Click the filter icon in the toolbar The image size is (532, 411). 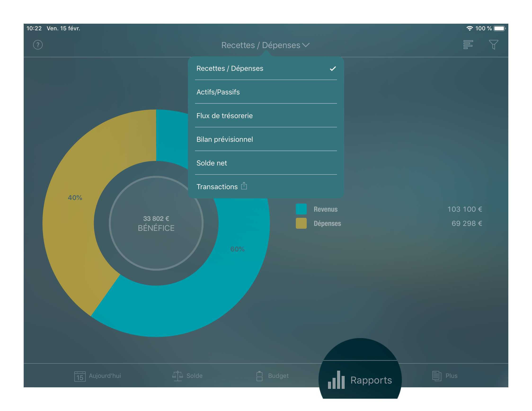coord(494,45)
